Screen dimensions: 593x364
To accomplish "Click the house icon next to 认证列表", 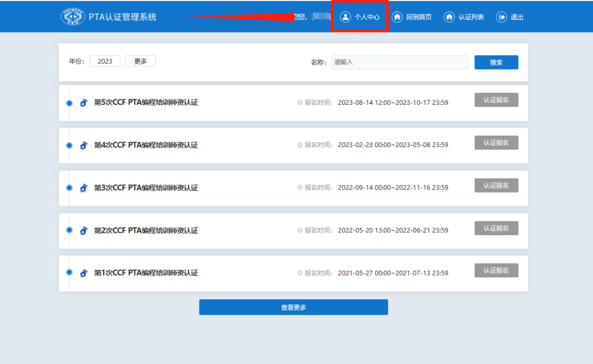I will (448, 16).
